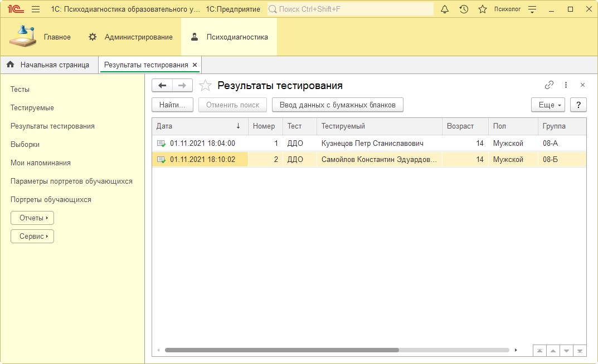This screenshot has height=364, width=598.
Task: Expand the Отчеты submenu
Action: coord(32,218)
